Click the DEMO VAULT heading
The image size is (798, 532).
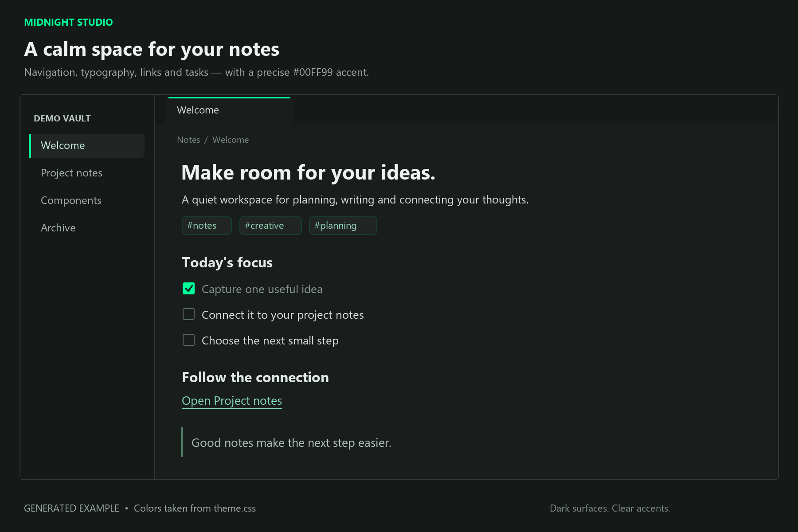pos(62,118)
